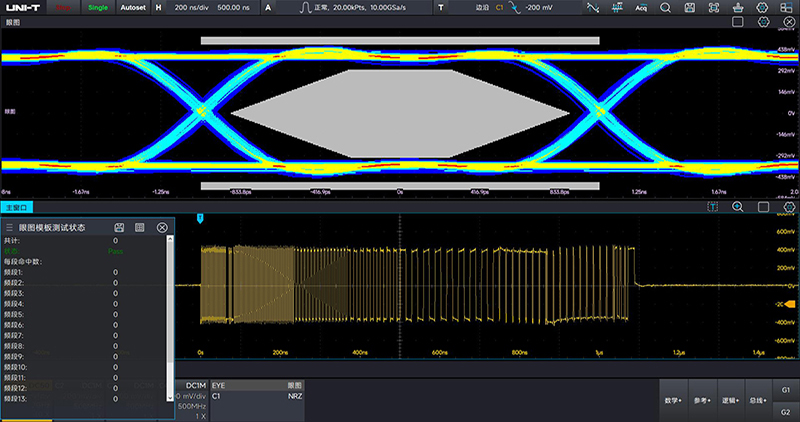Open main window settings gear
Screen dimensions: 800x422
[789, 207]
